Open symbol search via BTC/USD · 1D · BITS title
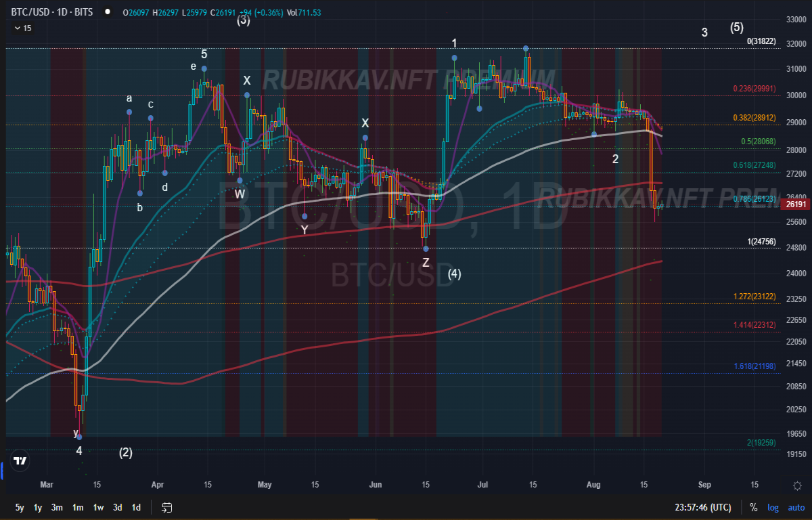Screen dimensions: 812x520 52,12
